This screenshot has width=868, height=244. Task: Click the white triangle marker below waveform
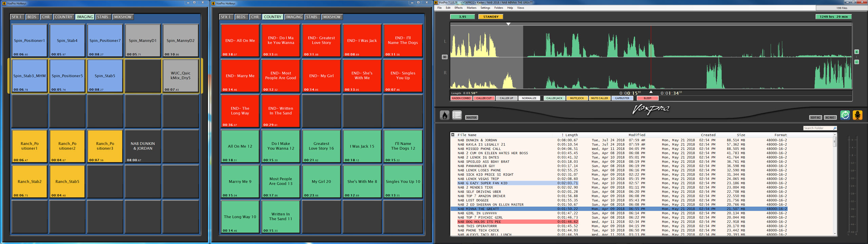click(651, 92)
